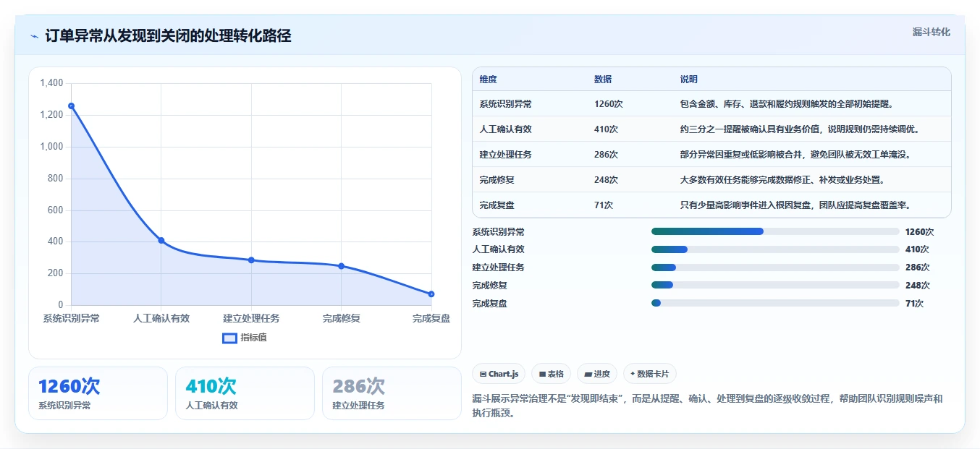Click the 1,000 y-axis label
Screen dimensions: 980x449
51,147
